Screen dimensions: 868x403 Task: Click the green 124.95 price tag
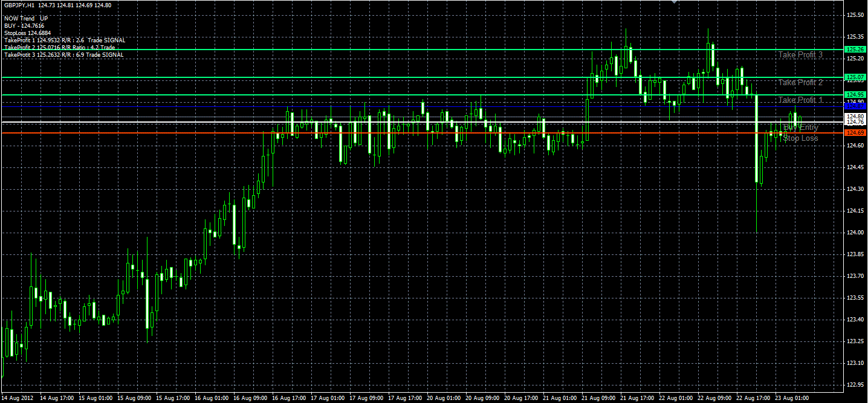[x=855, y=95]
